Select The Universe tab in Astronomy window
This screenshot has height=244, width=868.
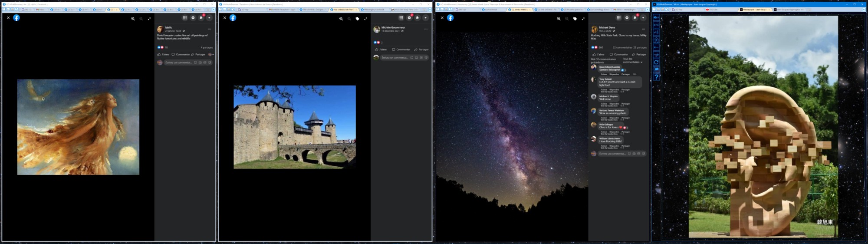[547, 10]
